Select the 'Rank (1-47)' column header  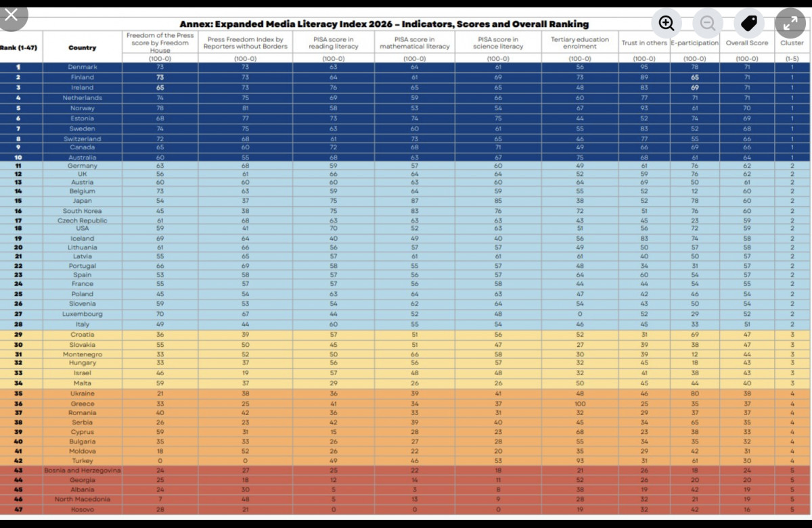pos(20,47)
